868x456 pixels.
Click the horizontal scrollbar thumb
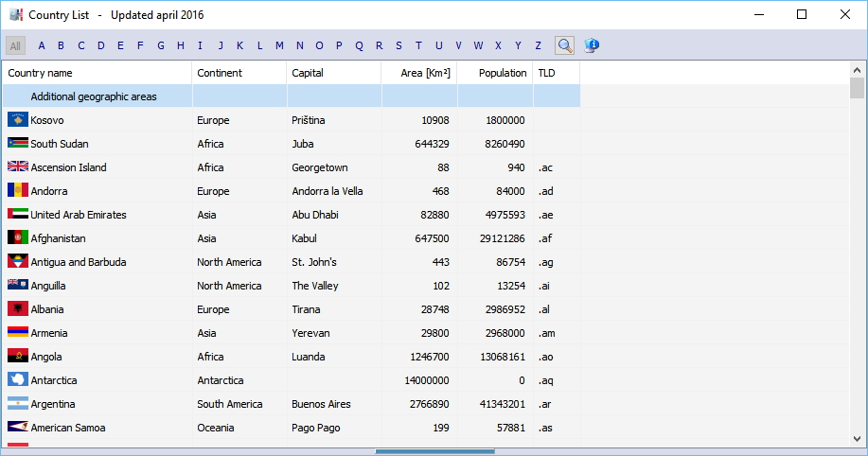pos(434,451)
